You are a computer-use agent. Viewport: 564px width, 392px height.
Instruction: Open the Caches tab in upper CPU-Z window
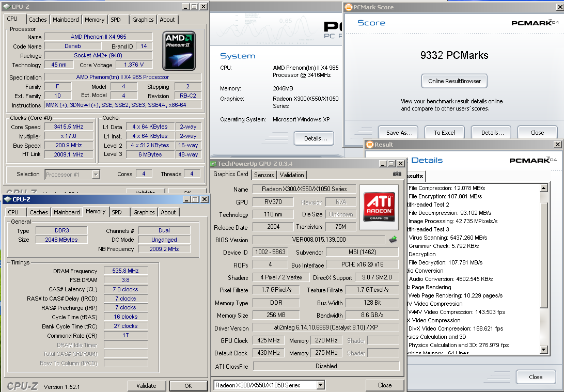pos(37,20)
